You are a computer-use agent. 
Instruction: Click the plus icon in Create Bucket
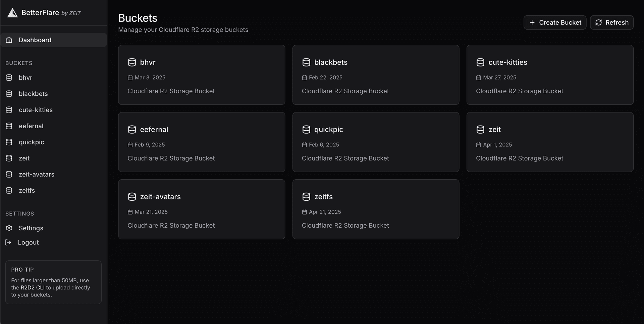[532, 22]
